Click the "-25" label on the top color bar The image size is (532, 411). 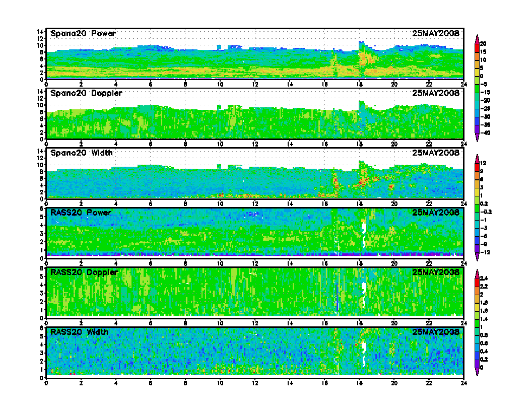click(485, 108)
